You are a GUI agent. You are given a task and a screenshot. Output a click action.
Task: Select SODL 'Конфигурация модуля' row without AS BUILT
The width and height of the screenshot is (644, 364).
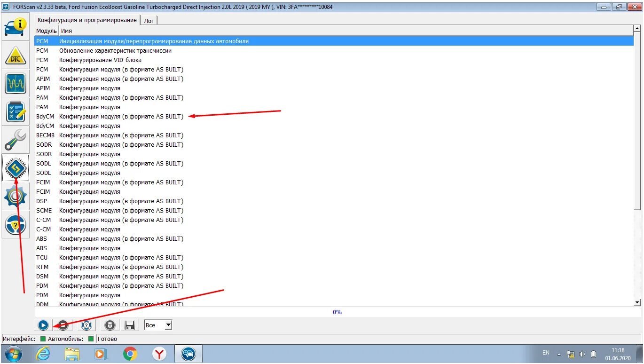334,173
